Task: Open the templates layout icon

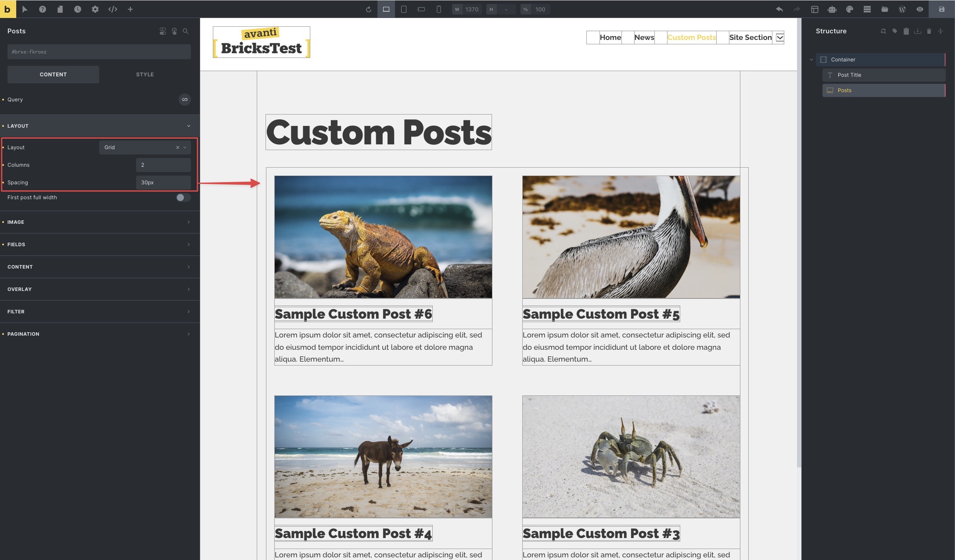Action: (x=815, y=9)
